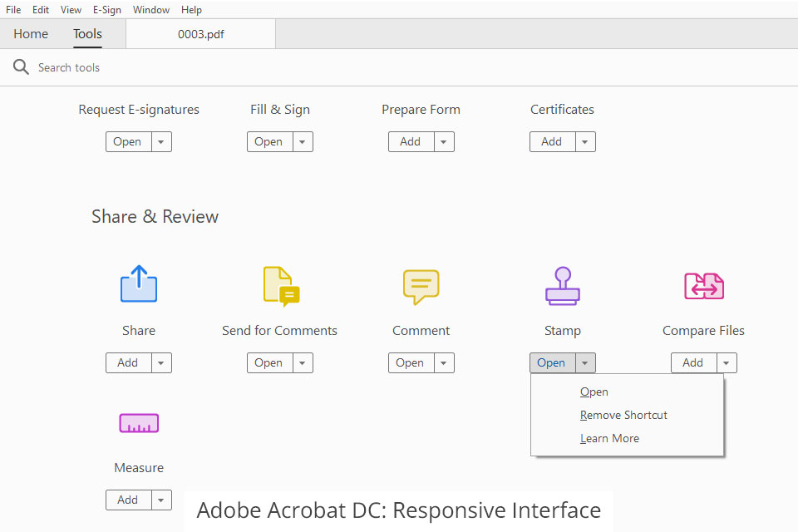Click the Measure ruler icon
Viewport: 798px width, 532px height.
(139, 423)
